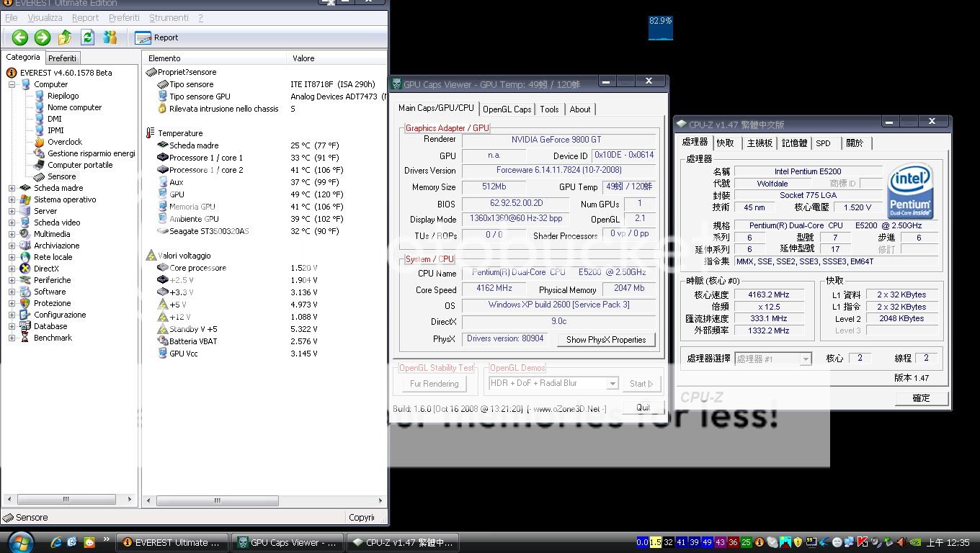The width and height of the screenshot is (980, 553).
Task: Select the Sensore item in Computer tree
Action: click(61, 176)
